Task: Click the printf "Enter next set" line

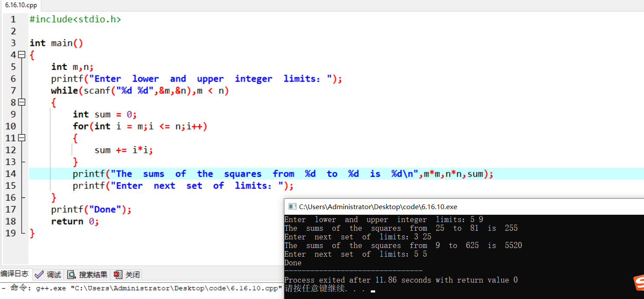Action: (x=183, y=186)
